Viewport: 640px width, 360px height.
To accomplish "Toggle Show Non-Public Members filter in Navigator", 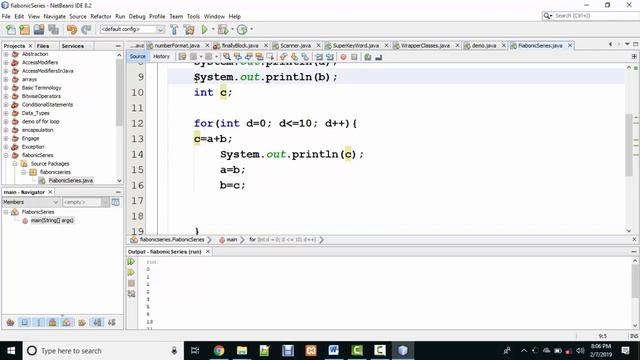I will 53,322.
